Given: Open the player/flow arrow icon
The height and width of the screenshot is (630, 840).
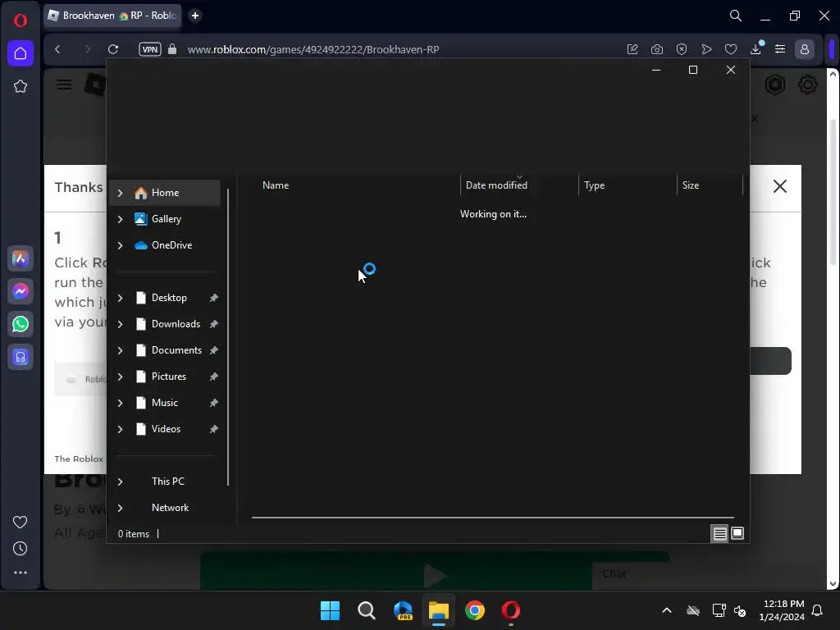Looking at the screenshot, I should click(706, 49).
